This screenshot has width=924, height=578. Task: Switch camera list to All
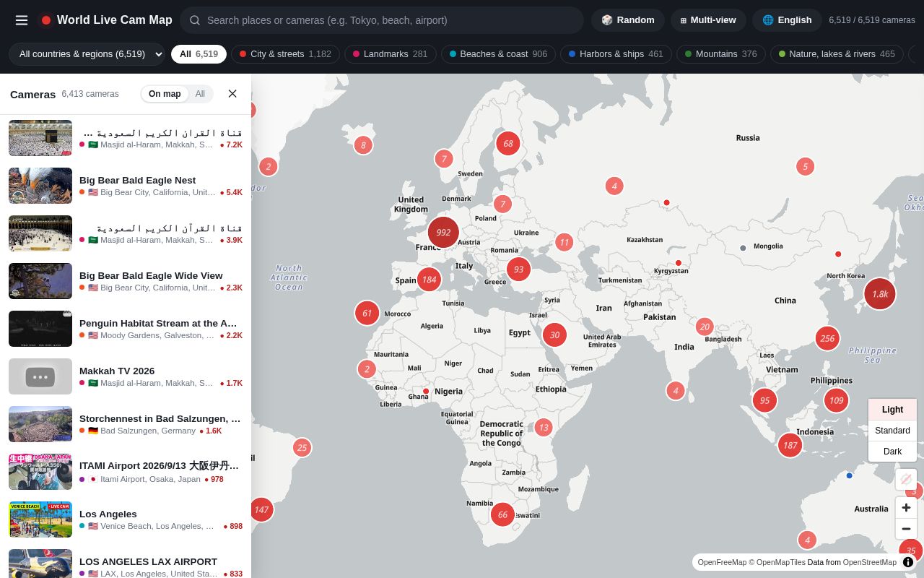pyautogui.click(x=200, y=94)
